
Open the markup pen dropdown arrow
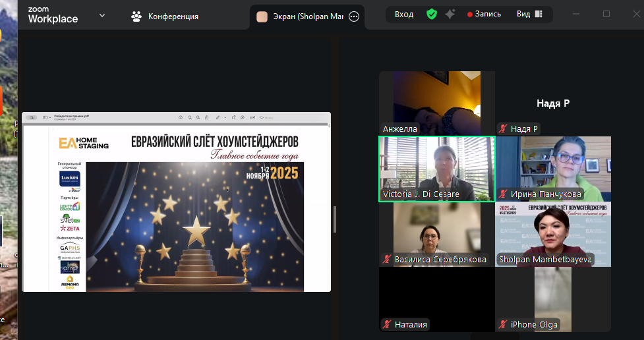225,117
